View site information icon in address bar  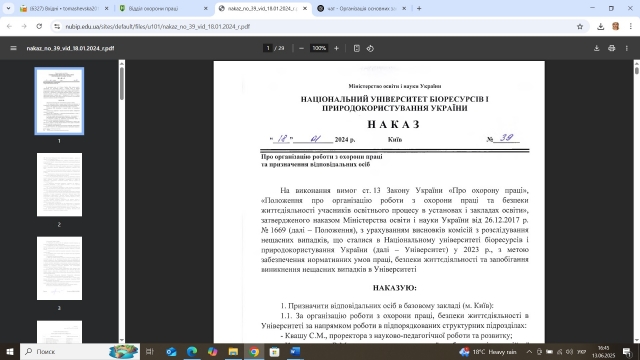point(57,27)
